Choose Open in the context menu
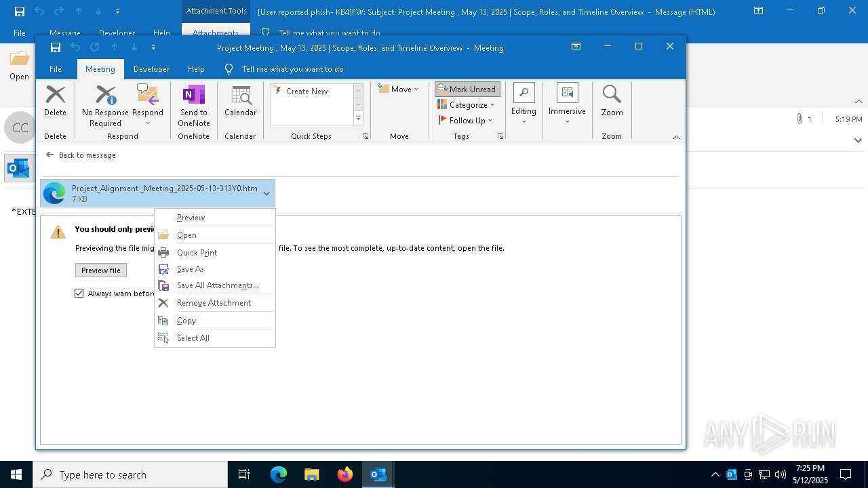This screenshot has width=868, height=488. coord(214,235)
